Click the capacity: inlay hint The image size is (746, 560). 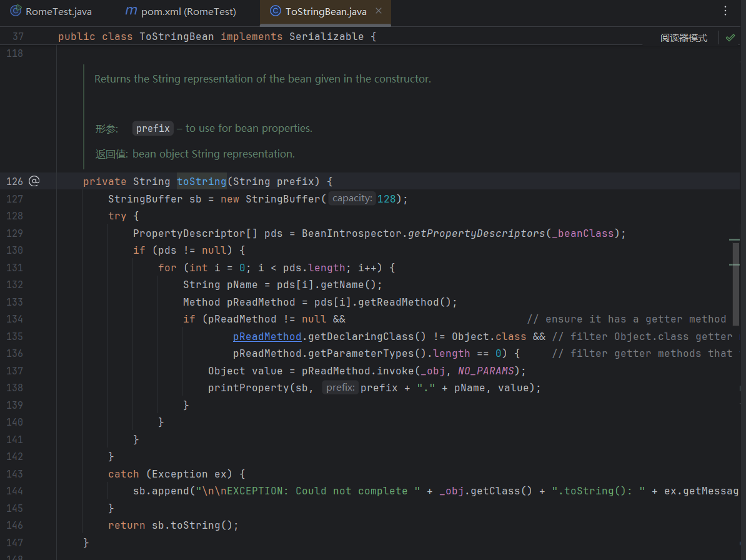352,198
